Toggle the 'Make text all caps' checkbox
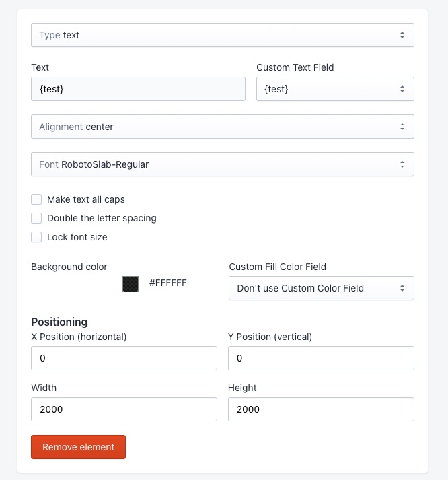 [36, 199]
